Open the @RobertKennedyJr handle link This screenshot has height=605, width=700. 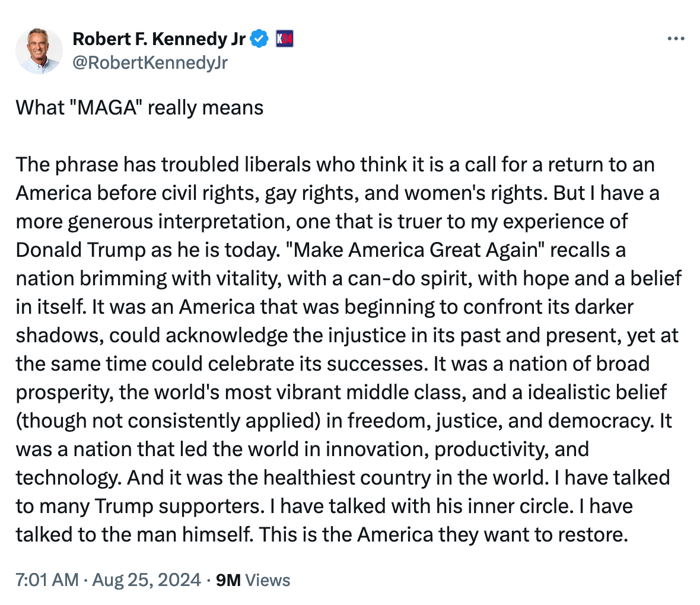(149, 62)
